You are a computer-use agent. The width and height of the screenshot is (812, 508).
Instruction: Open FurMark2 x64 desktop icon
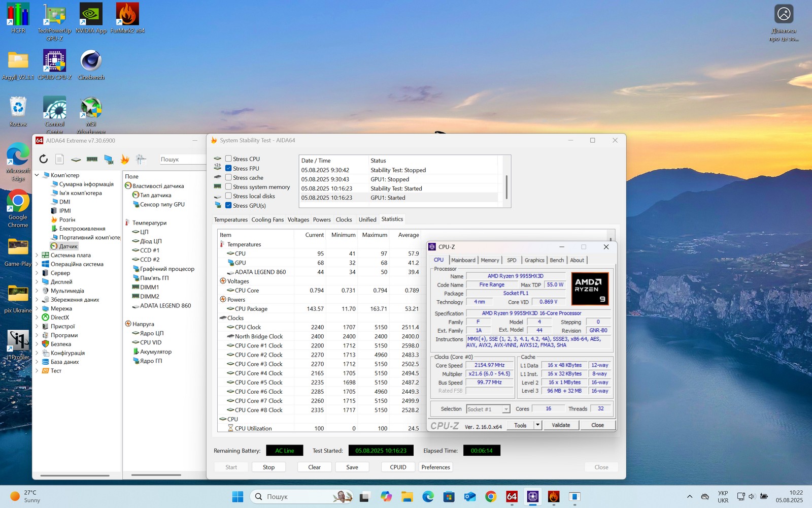127,18
